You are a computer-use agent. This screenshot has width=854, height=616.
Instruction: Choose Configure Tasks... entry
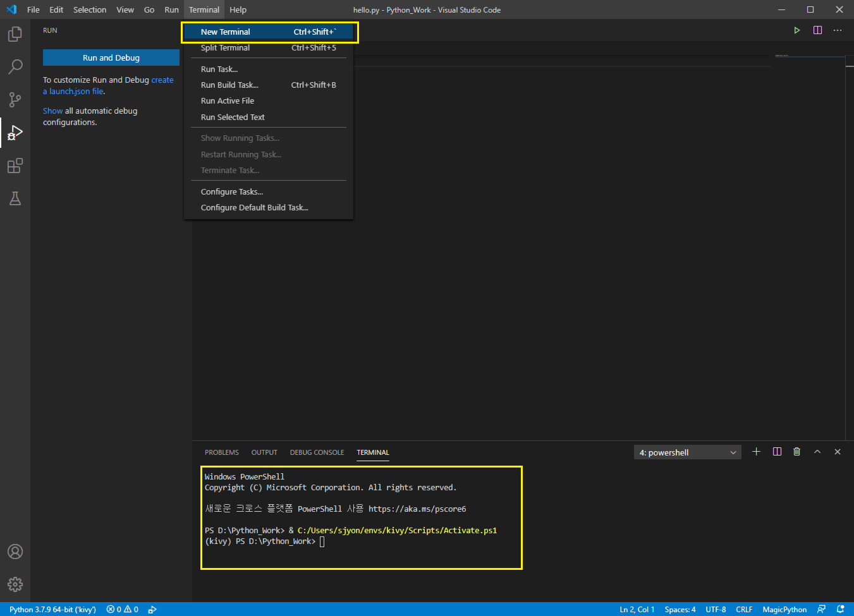(x=268, y=192)
